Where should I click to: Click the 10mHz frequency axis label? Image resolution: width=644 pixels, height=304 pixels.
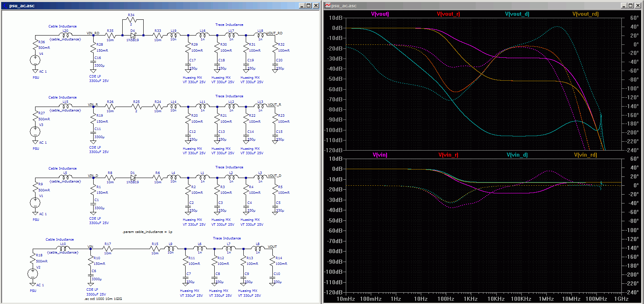[346, 299]
